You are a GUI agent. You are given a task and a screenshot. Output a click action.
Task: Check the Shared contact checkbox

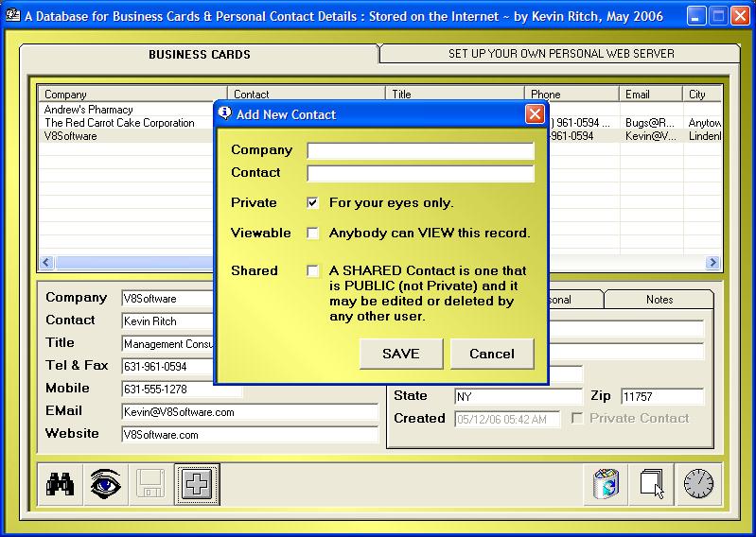(313, 271)
